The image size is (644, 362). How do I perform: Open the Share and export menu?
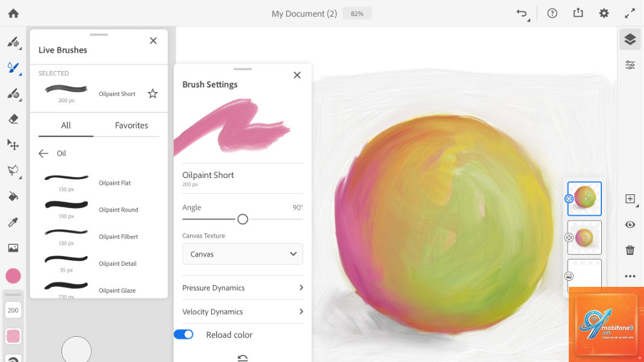pos(578,13)
